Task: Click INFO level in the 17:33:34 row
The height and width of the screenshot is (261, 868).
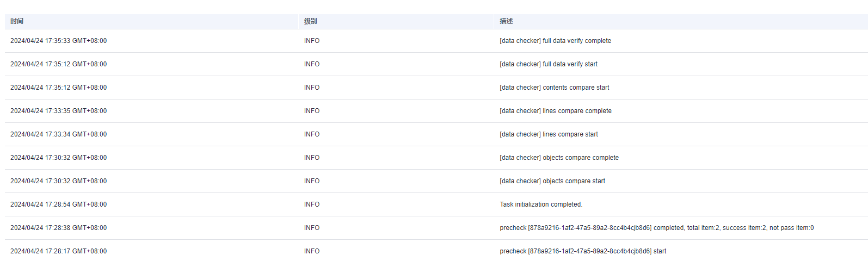Action: [312, 134]
